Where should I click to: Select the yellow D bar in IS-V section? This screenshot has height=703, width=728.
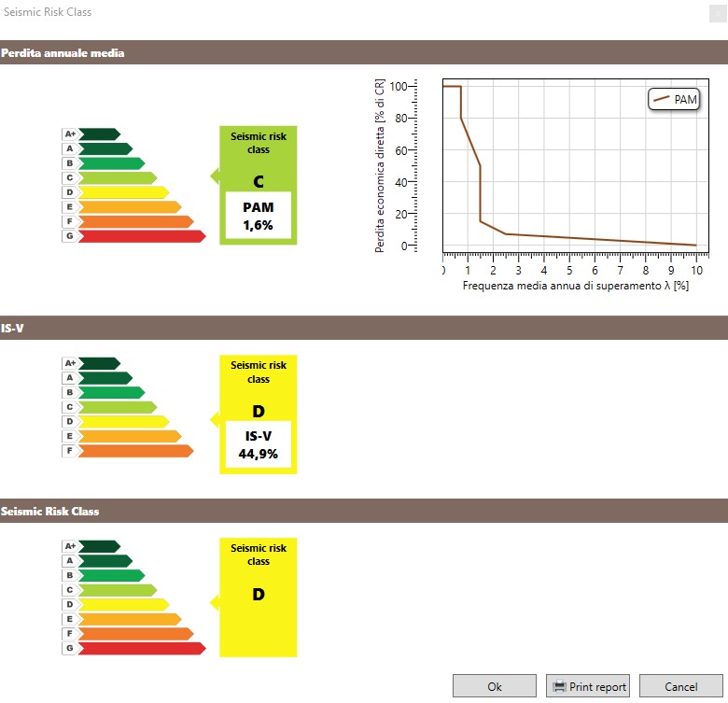coord(123,422)
